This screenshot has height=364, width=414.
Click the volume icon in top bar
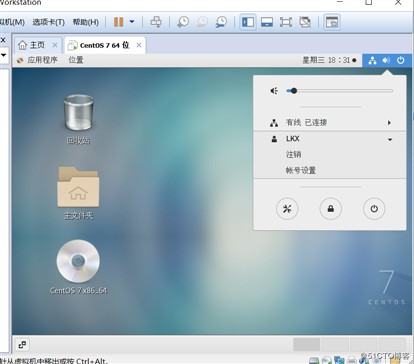[386, 60]
